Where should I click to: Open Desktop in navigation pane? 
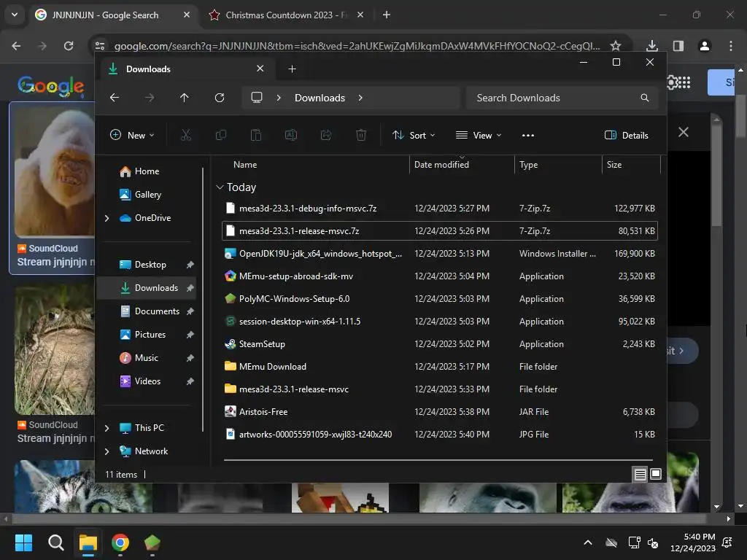point(150,264)
